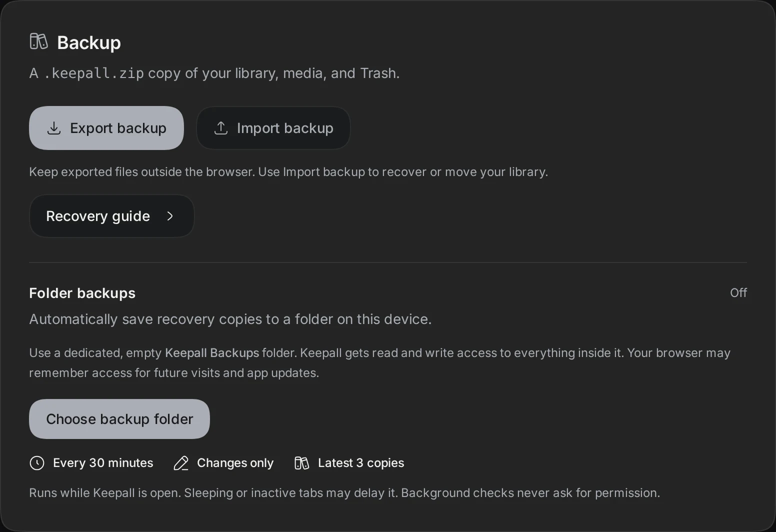Click the upload icon on Import backup
Image resolution: width=776 pixels, height=532 pixels.
coord(221,128)
